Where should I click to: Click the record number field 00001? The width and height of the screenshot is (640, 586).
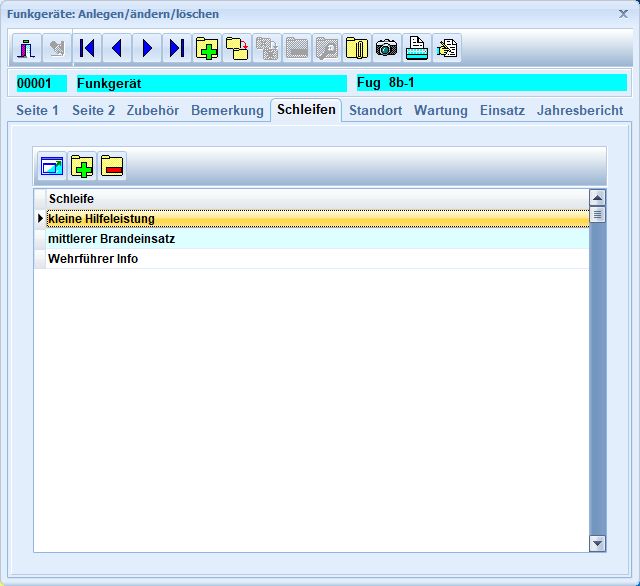click(x=41, y=83)
